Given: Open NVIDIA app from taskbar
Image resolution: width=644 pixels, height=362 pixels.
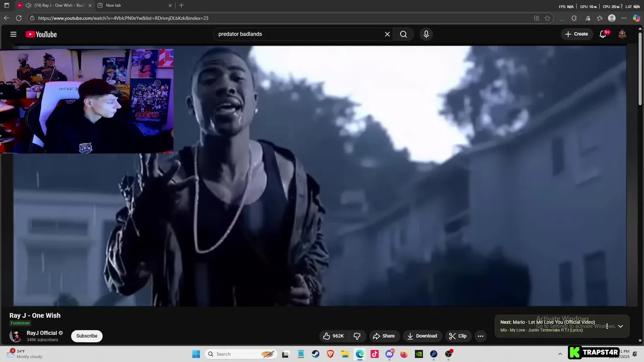Looking at the screenshot, I should coord(419,354).
